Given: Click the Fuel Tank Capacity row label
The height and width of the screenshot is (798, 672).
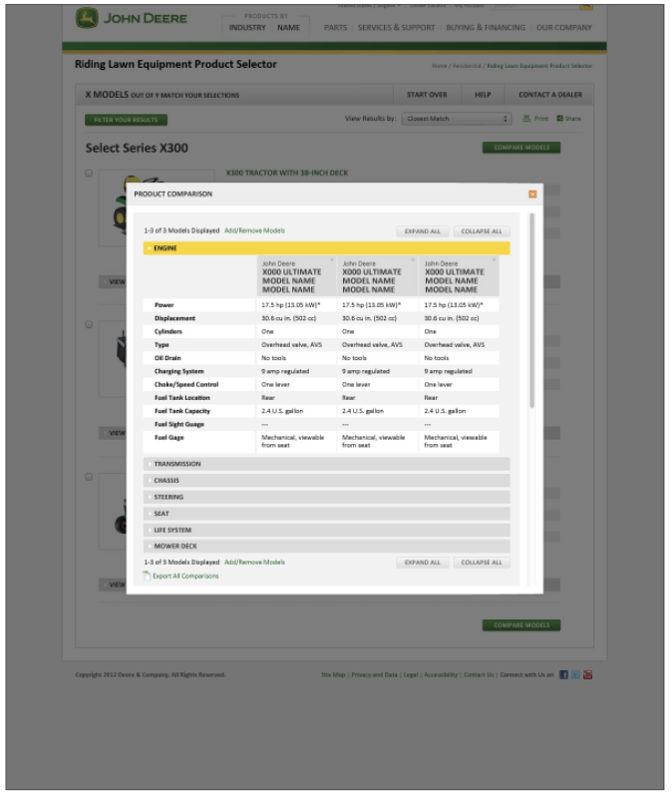Looking at the screenshot, I should (x=182, y=411).
